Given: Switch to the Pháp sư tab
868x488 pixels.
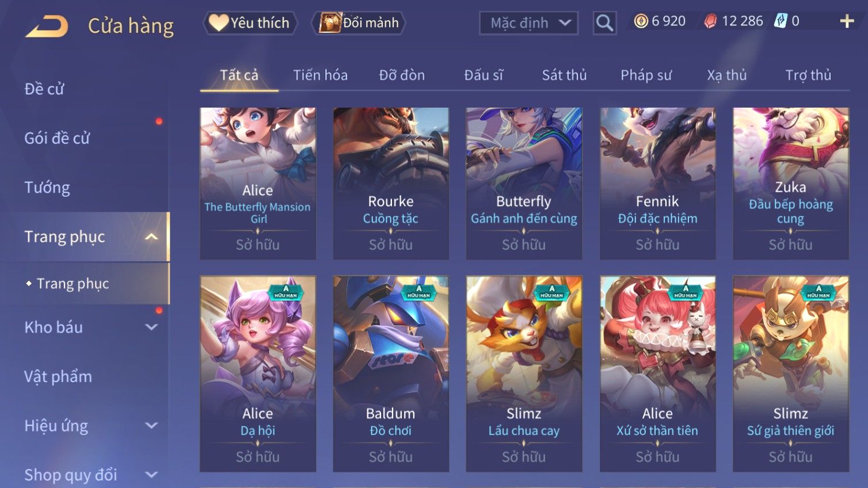Looking at the screenshot, I should (x=646, y=75).
